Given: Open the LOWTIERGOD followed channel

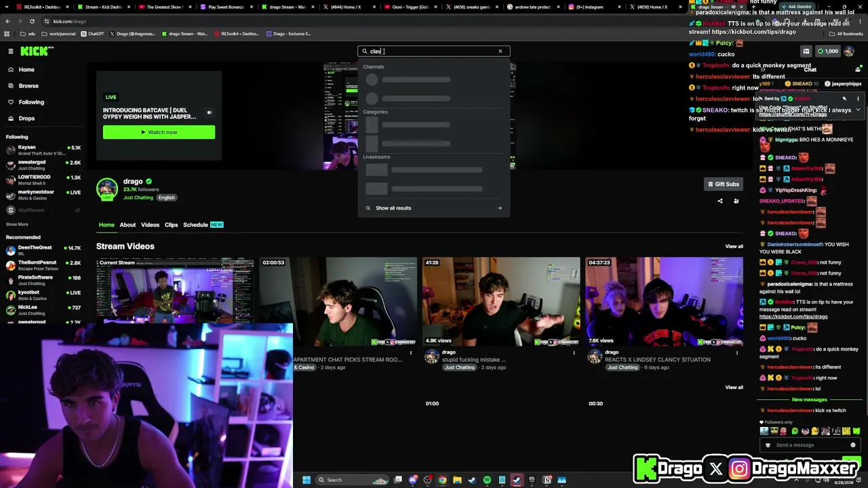Looking at the screenshot, I should (x=42, y=180).
